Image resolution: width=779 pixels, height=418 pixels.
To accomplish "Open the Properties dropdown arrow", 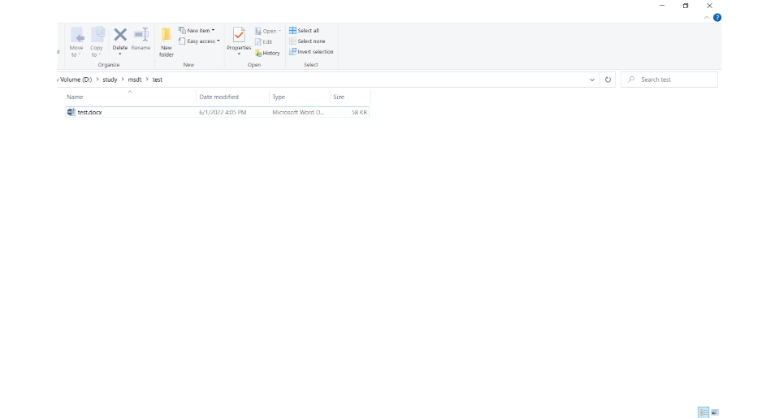I will click(239, 54).
